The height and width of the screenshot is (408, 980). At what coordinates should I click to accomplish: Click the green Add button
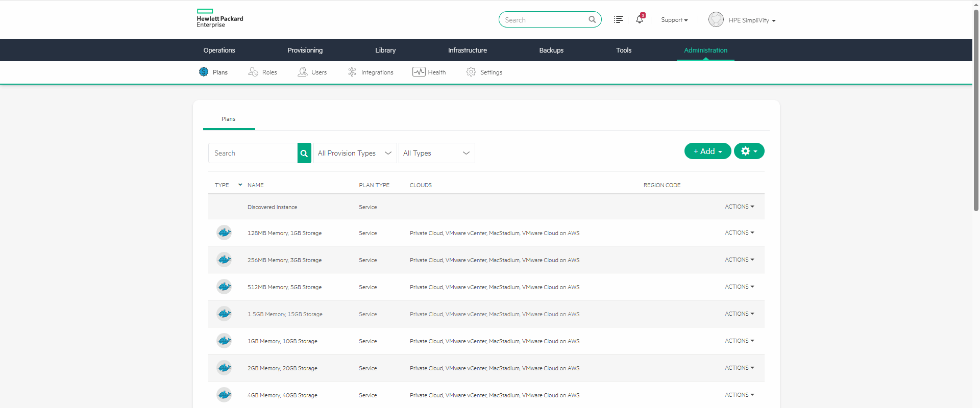tap(707, 151)
